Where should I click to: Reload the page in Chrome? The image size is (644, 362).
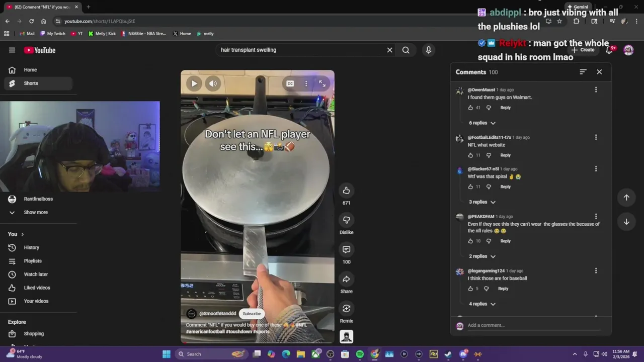31,21
